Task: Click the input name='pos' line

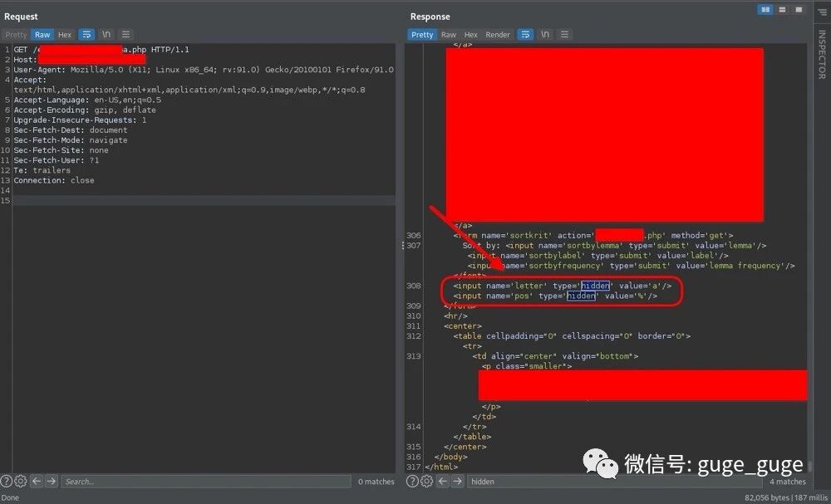Action: coord(555,296)
